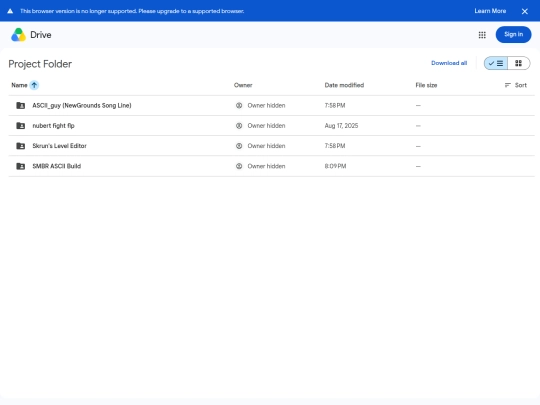Screen dimensions: 540x405
Task: Click owner avatar icon in SMBR row
Action: pos(239,166)
